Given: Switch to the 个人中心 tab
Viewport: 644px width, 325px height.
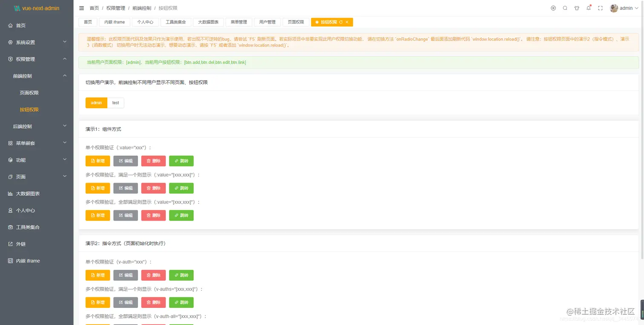Looking at the screenshot, I should coord(145,22).
